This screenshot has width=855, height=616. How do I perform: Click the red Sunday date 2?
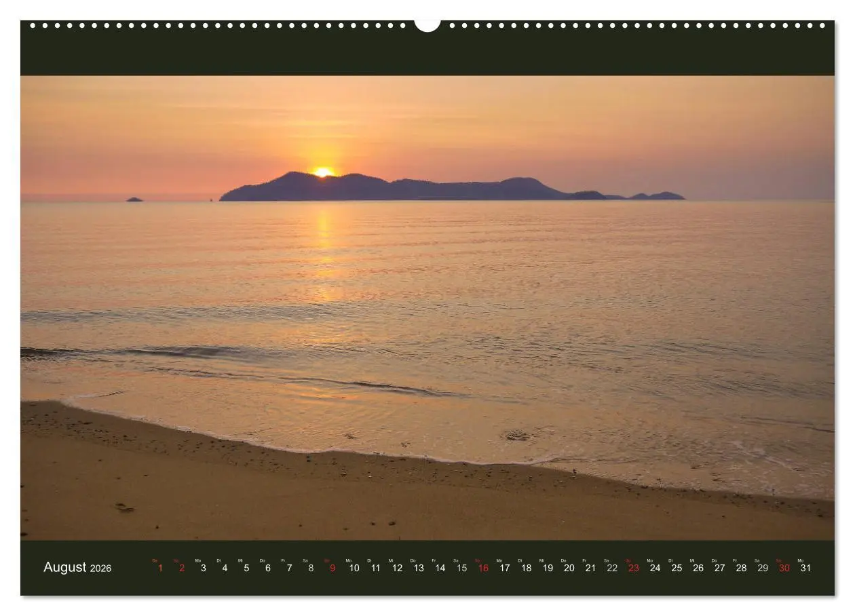(182, 568)
